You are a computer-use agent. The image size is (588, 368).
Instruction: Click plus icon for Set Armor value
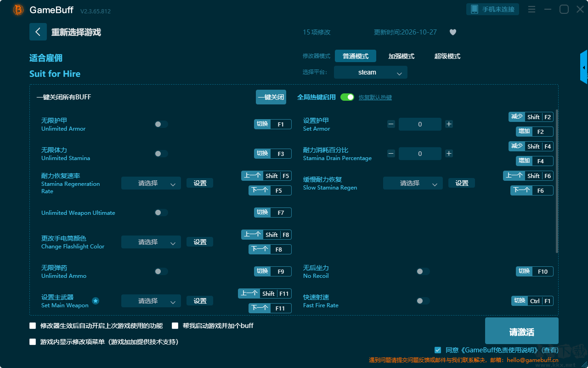click(449, 124)
